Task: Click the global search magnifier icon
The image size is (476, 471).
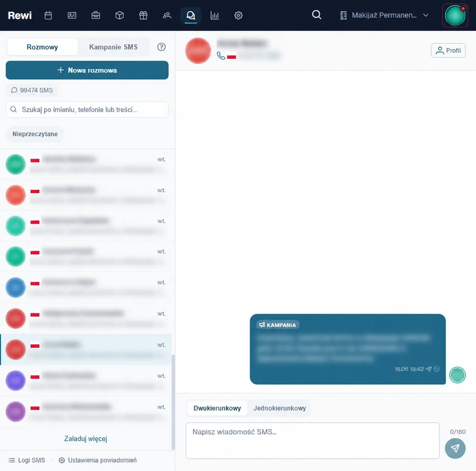Action: point(317,15)
